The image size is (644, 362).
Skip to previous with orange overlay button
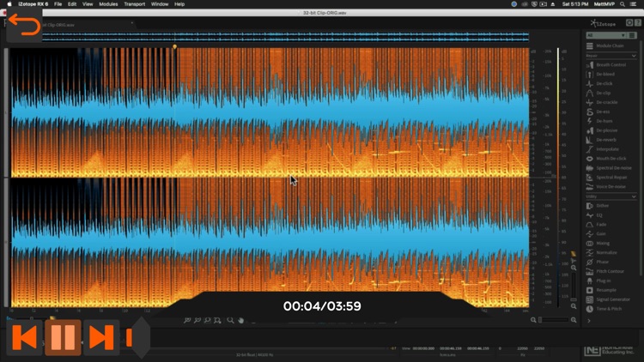[x=25, y=337]
